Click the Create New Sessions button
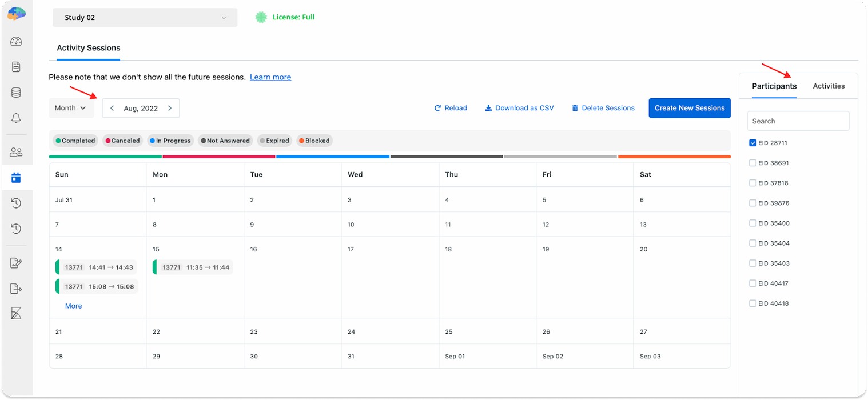 (x=690, y=107)
